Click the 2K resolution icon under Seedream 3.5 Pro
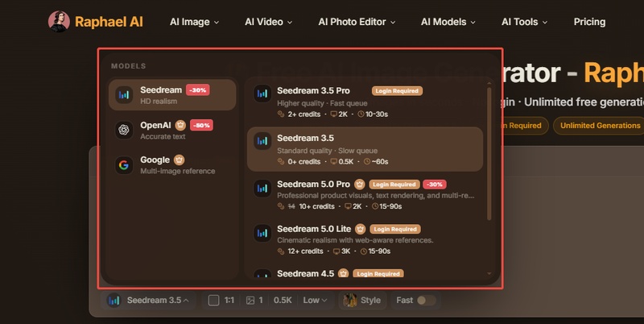The height and width of the screenshot is (324, 644). [334, 114]
